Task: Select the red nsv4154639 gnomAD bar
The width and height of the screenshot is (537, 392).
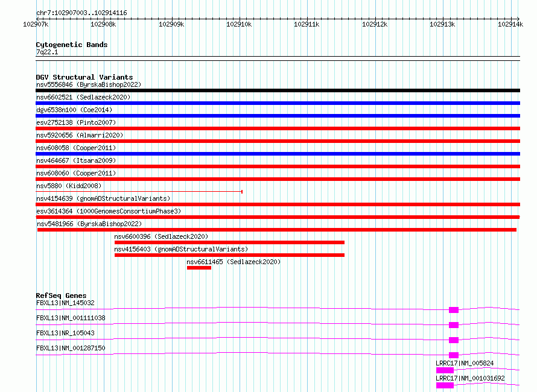Action: tap(278, 204)
